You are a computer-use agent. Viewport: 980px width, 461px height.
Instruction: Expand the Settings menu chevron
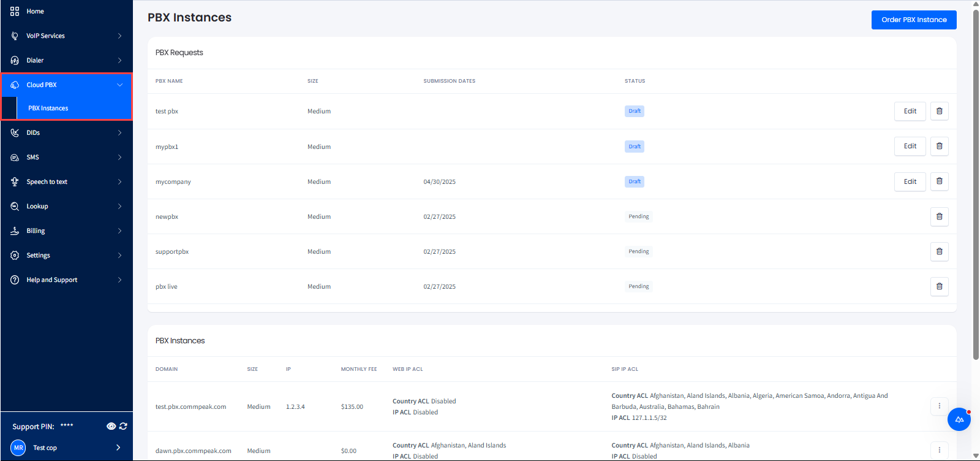(x=119, y=255)
